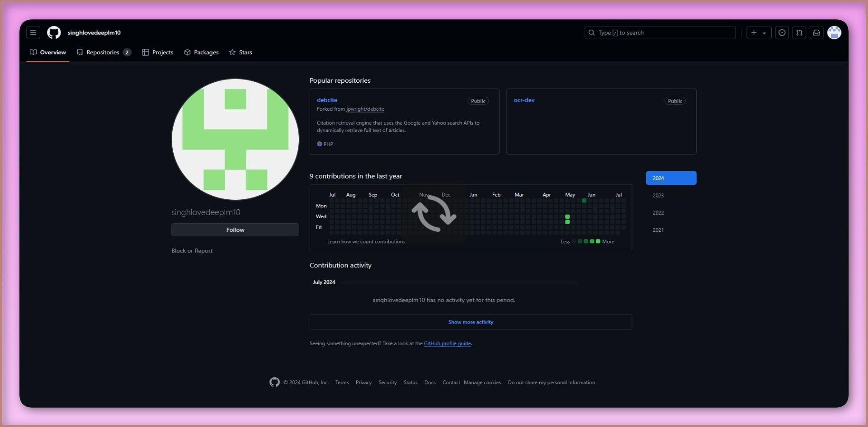Open the Contact footer link
The image size is (868, 427).
(x=451, y=382)
